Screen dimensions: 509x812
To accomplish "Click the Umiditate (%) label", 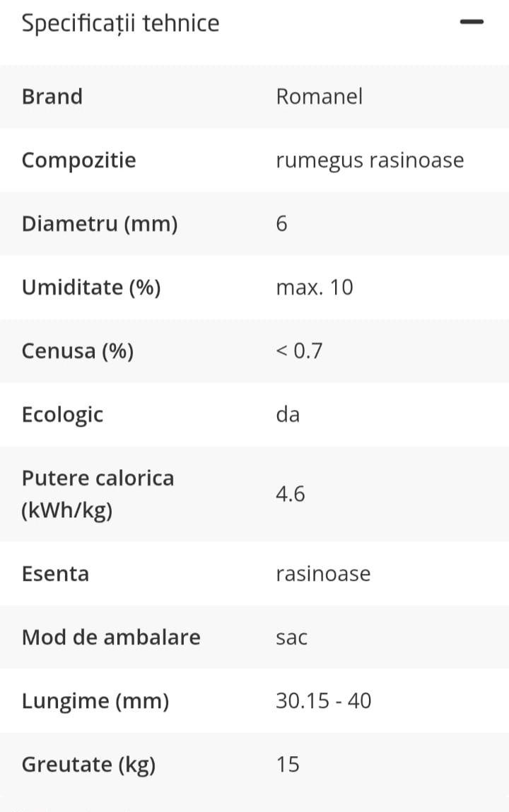I will click(91, 288).
